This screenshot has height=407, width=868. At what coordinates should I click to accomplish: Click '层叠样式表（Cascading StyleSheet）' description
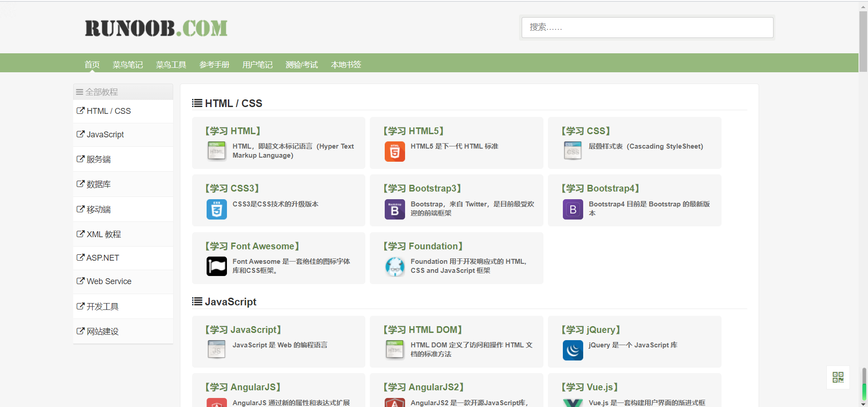point(646,146)
